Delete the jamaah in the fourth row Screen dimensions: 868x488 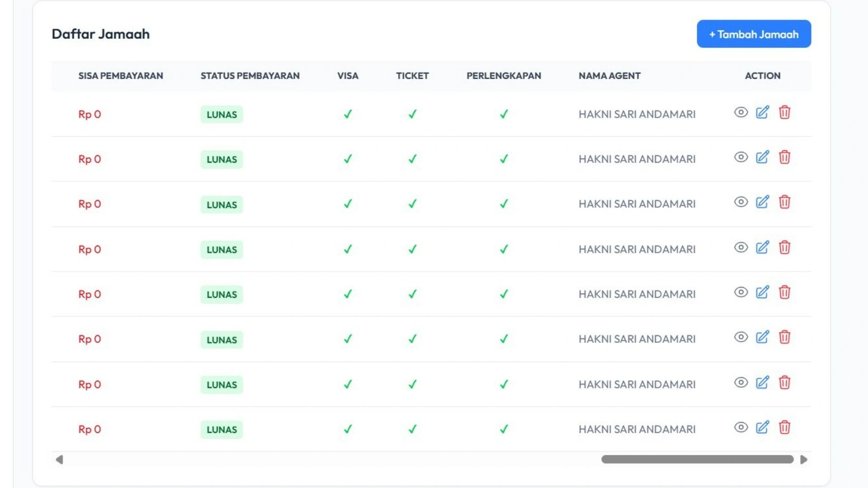784,248
